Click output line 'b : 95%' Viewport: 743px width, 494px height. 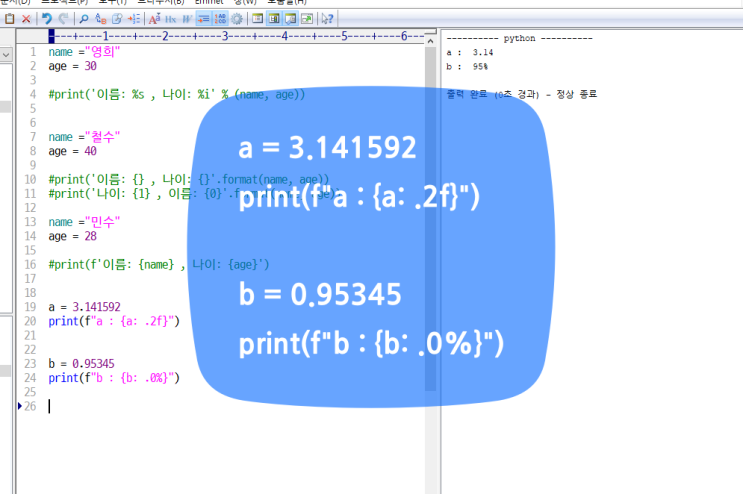(467, 67)
